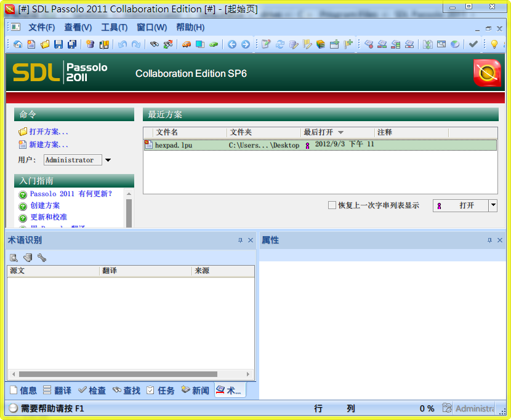This screenshot has width=511, height=420.
Task: Click the Home start page toolbar icon
Action: [x=18, y=44]
